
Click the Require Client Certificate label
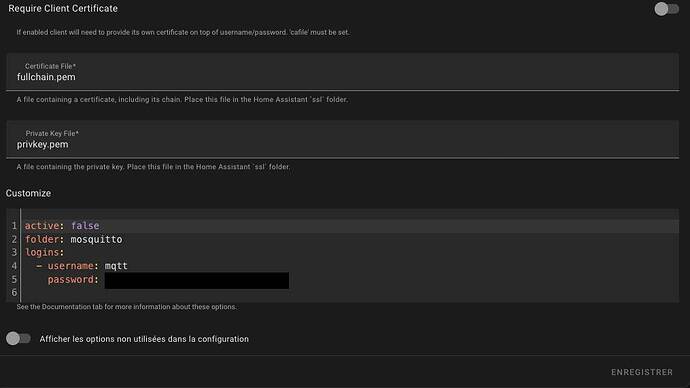[63, 8]
